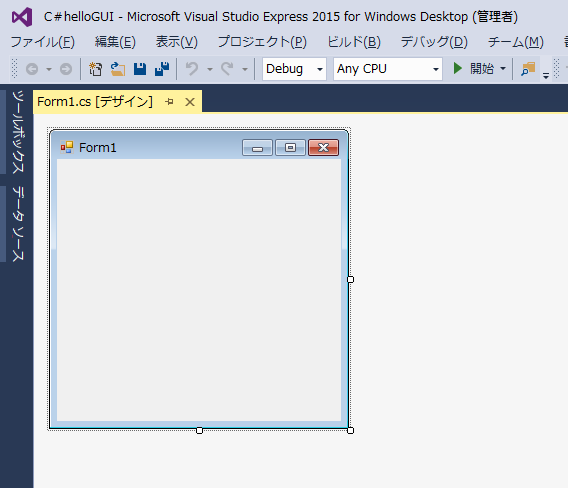Open the ファイル(F) menu
568x488 pixels.
43,42
